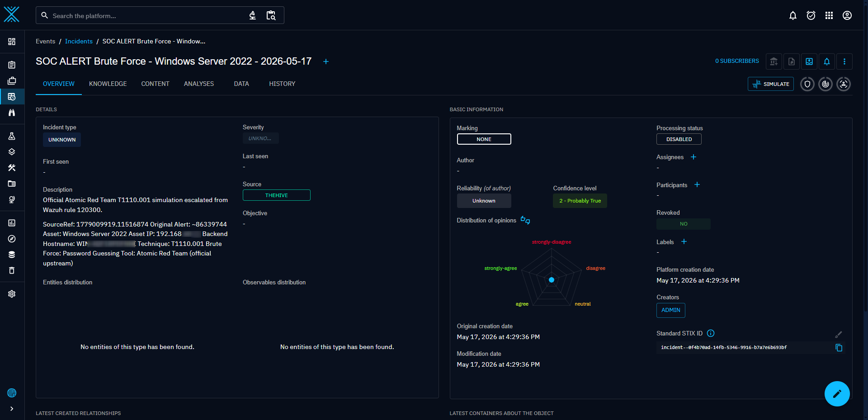Click the opinions radar chart center dot

tap(552, 280)
